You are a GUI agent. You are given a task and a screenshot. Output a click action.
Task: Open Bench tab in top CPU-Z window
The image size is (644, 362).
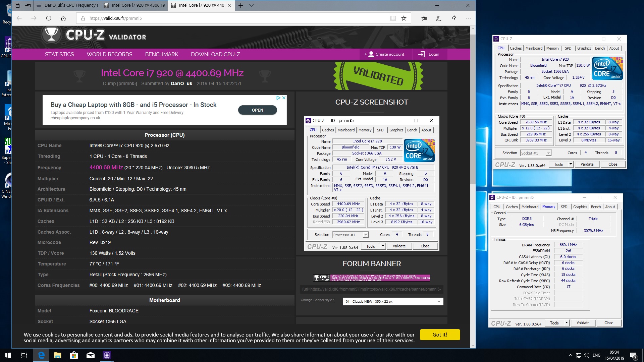point(600,48)
